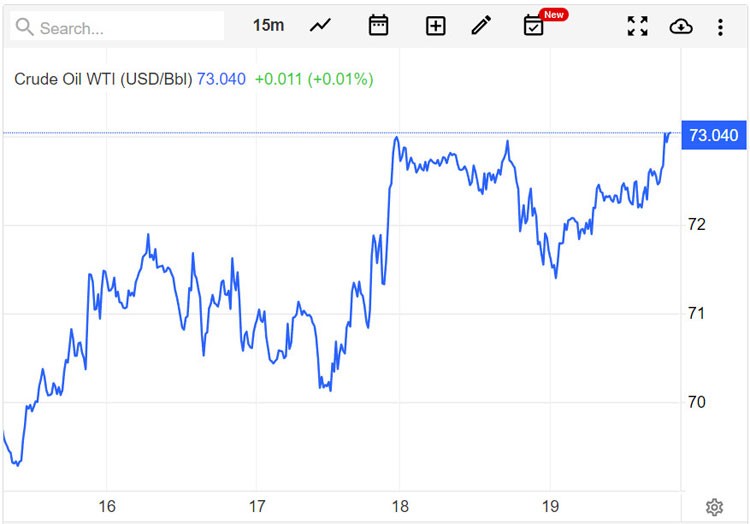Viewport: 750px width, 524px height.
Task: Open the 15m interval selector
Action: 268,25
